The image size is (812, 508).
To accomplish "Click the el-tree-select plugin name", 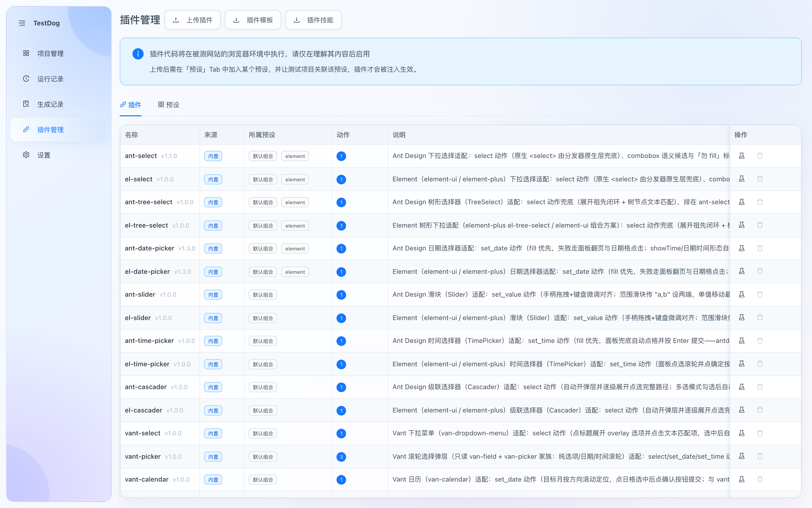I will [x=146, y=226].
